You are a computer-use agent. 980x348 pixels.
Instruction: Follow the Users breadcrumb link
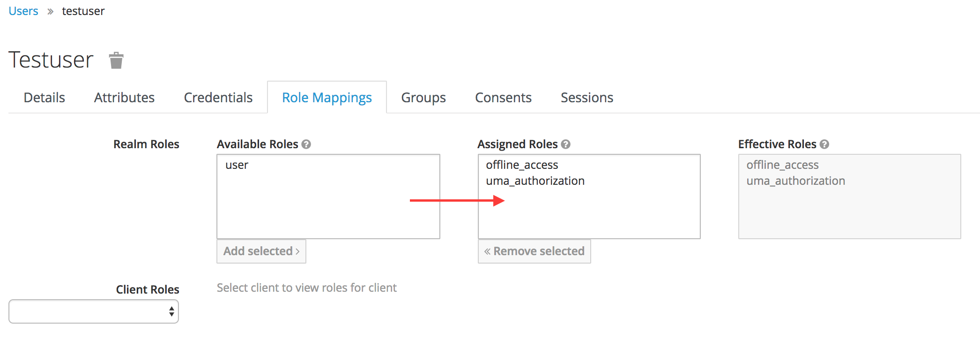pos(23,11)
